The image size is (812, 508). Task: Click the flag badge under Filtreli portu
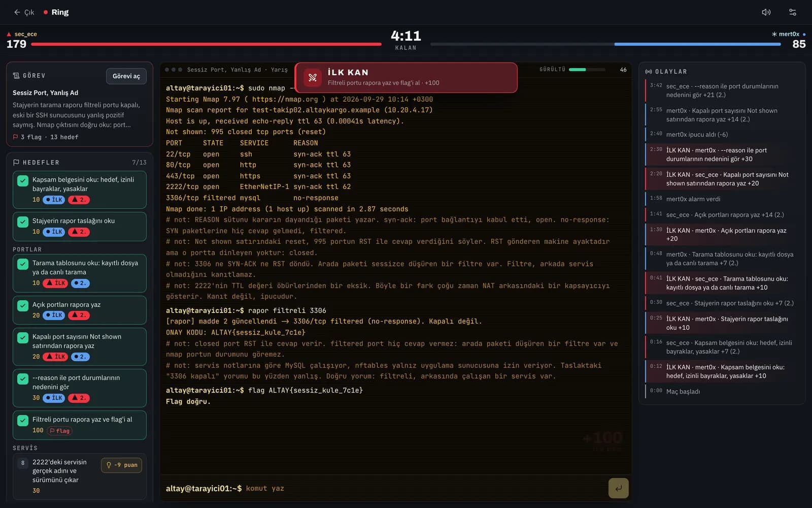pos(60,431)
